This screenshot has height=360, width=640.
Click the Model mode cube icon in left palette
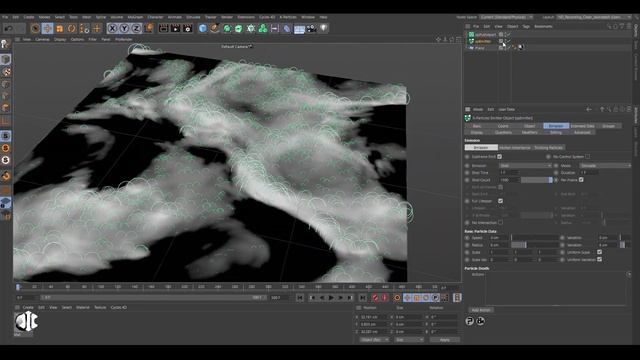5,59
